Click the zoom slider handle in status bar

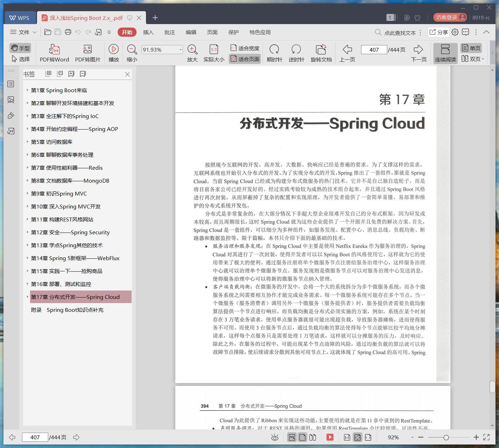(446, 437)
